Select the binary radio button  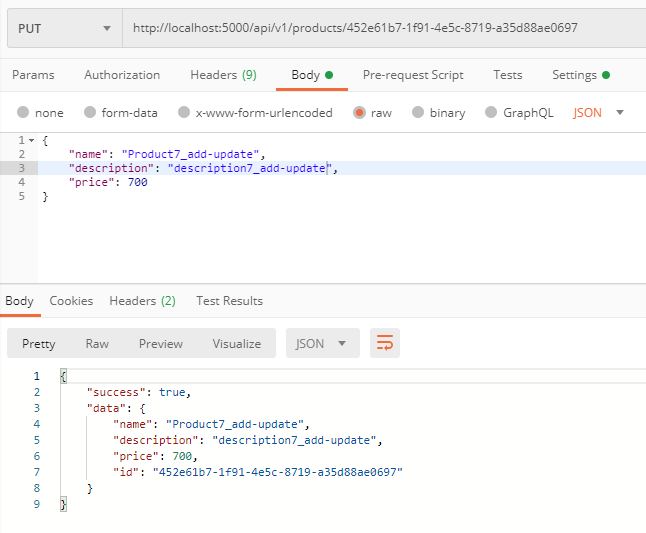(418, 112)
